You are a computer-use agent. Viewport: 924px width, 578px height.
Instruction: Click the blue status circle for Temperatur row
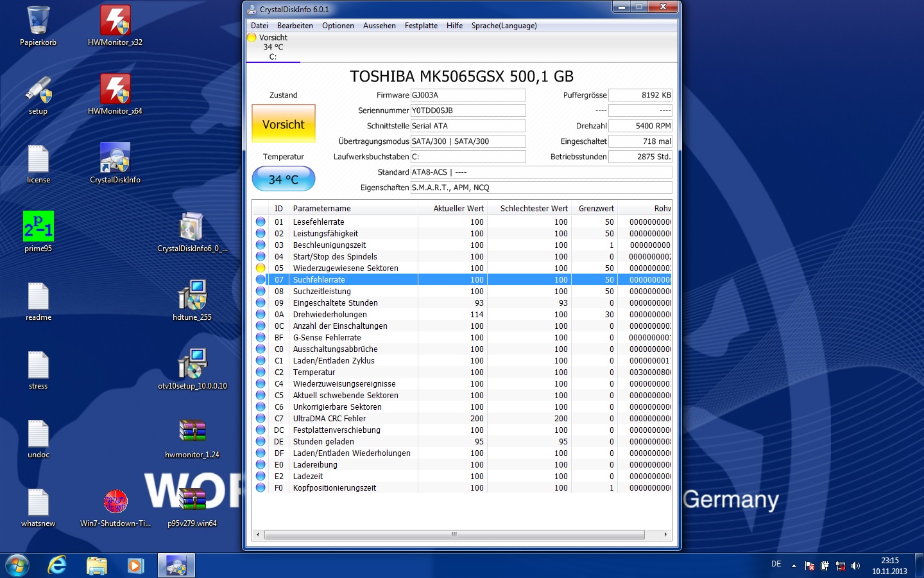(x=261, y=372)
